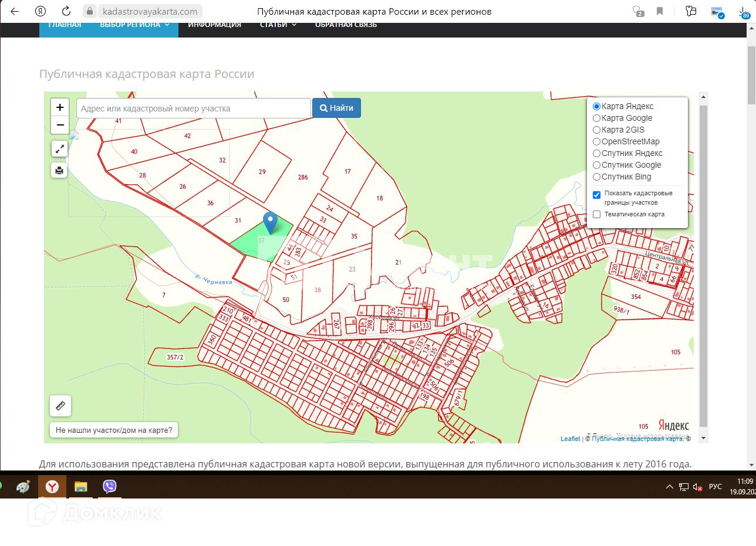756x546 pixels.
Task: Select the Карта Google radio option
Action: (597, 118)
